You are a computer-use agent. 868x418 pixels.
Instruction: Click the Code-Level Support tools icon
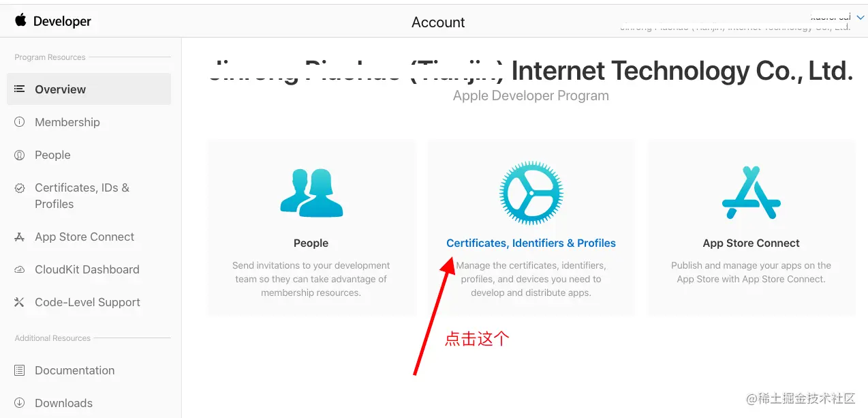point(20,302)
